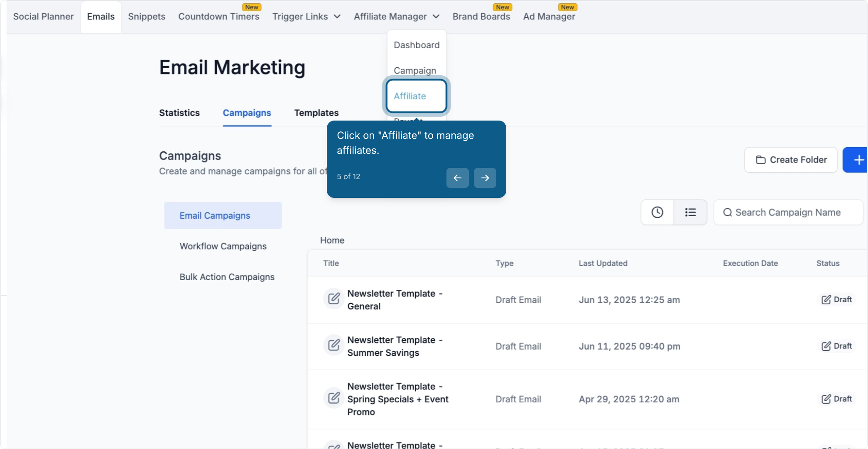Open the Brand Boards tab
This screenshot has width=868, height=449.
pos(481,17)
